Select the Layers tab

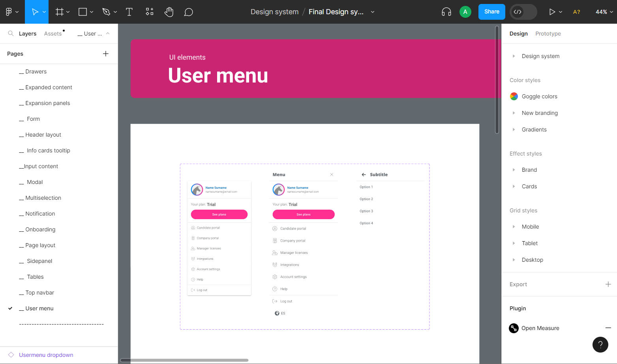(x=28, y=34)
